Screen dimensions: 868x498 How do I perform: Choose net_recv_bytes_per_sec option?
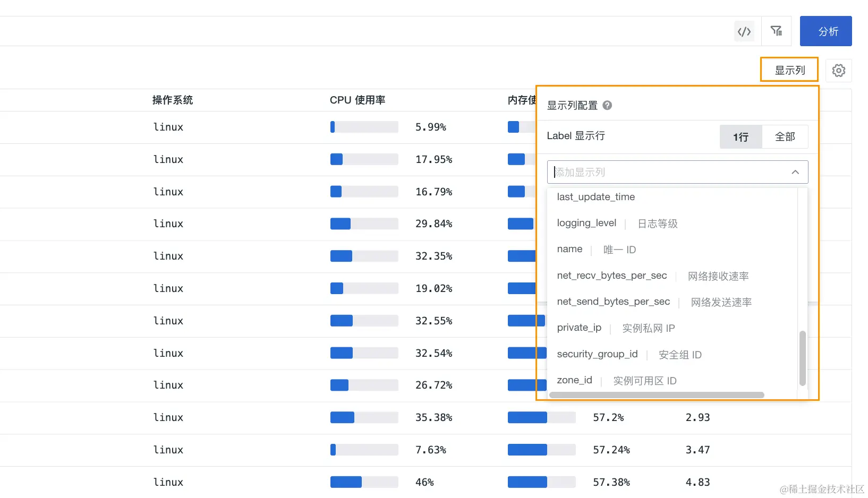click(672, 276)
